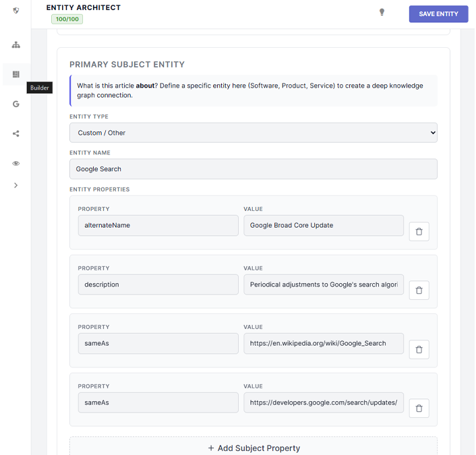Delete the description property with trash icon
Viewport: 476px width, 455px height.
point(419,291)
